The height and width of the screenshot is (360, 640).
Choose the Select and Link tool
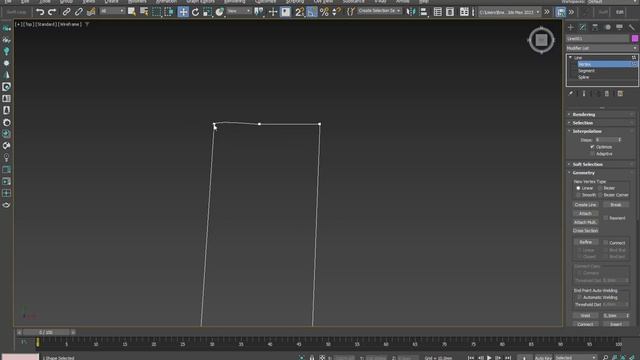(67, 12)
